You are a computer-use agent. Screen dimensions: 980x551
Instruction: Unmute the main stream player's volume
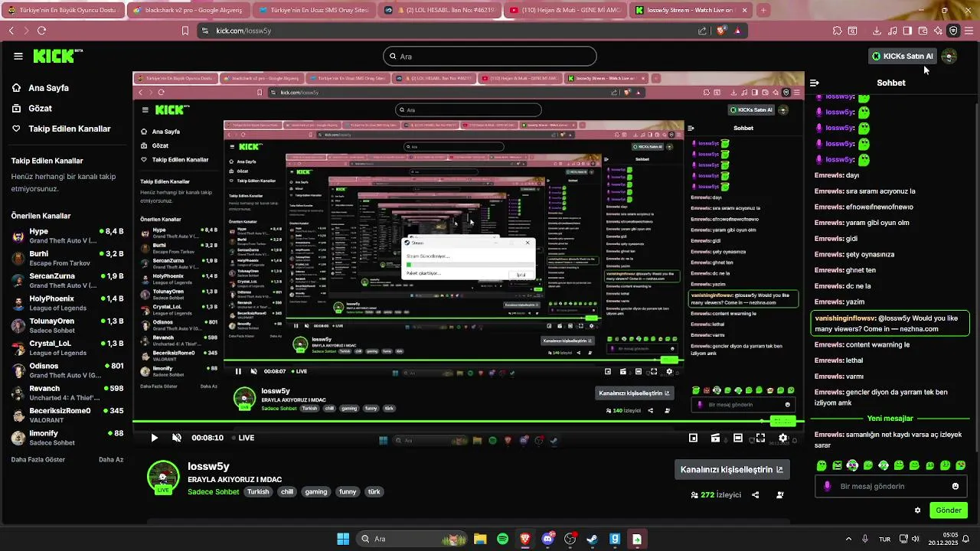(177, 438)
